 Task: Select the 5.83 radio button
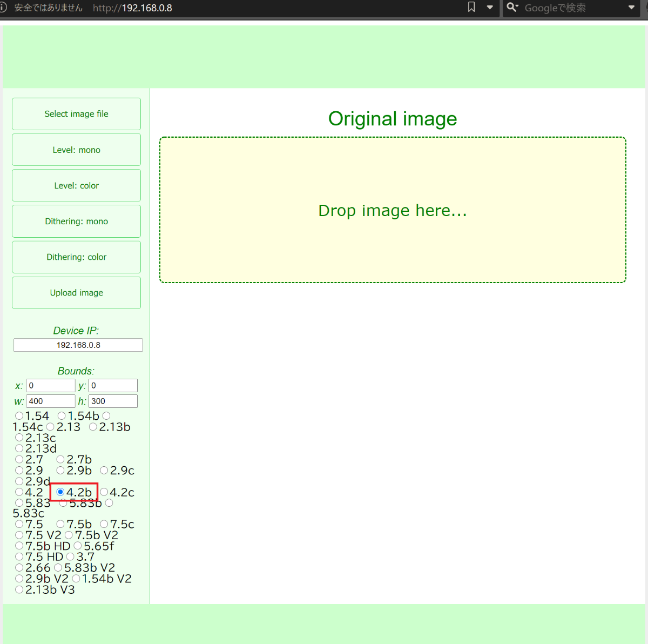pos(19,503)
